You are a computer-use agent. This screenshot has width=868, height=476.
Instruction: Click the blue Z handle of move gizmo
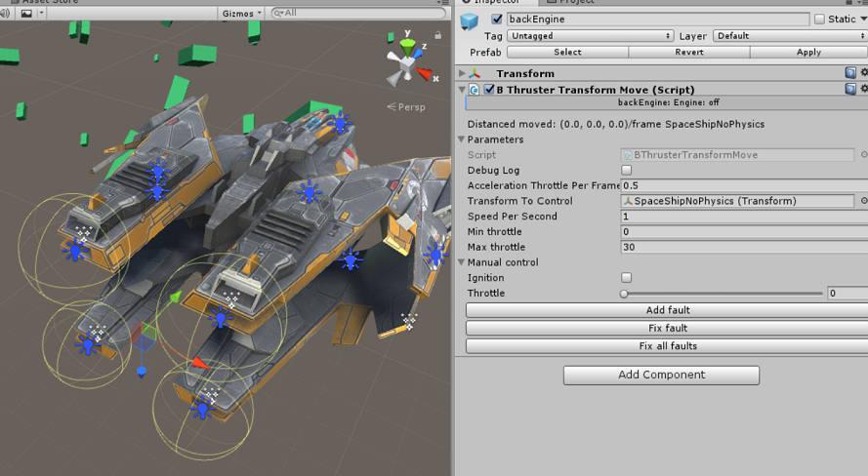coord(142,371)
